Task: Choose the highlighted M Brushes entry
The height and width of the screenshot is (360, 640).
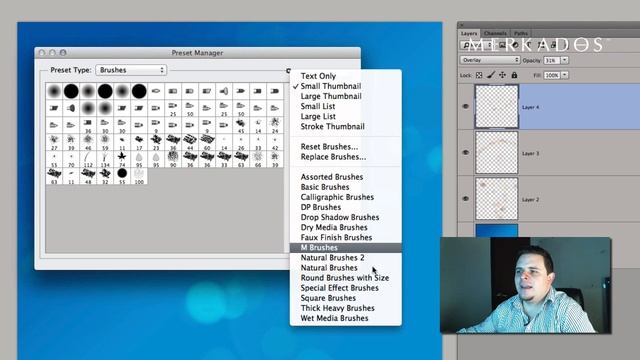Action: pos(346,248)
